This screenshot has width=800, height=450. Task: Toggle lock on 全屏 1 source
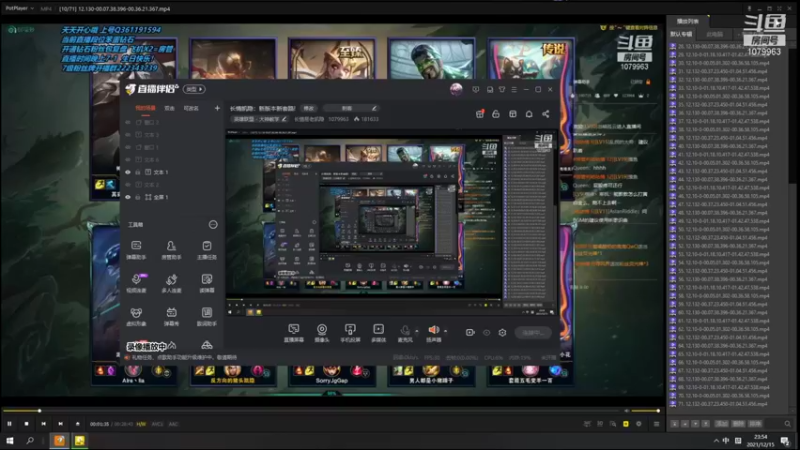click(x=138, y=197)
